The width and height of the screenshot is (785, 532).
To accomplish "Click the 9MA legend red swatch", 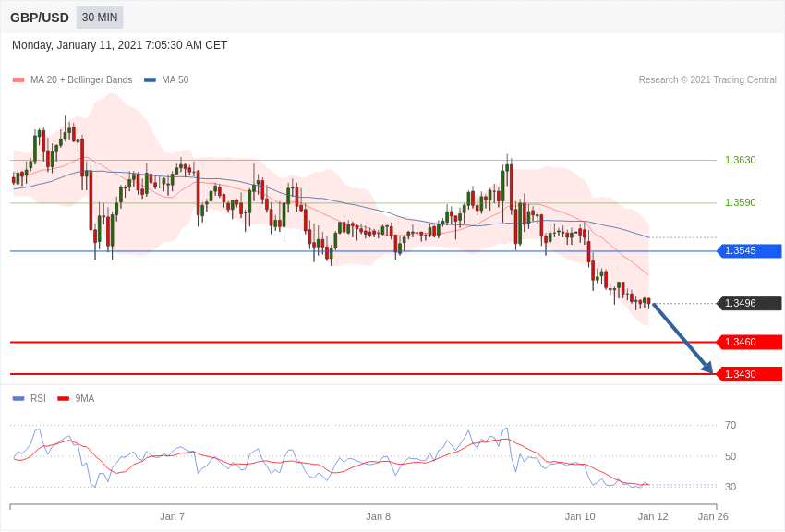I will click(x=64, y=399).
